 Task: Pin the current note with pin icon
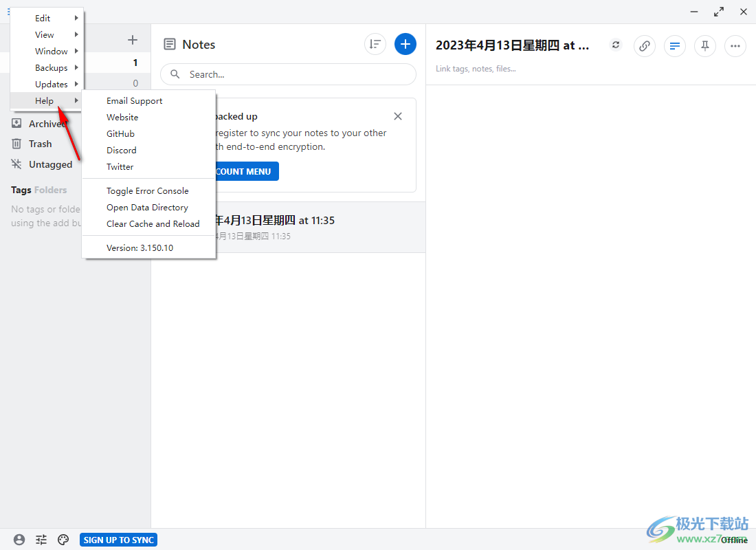[x=705, y=46]
